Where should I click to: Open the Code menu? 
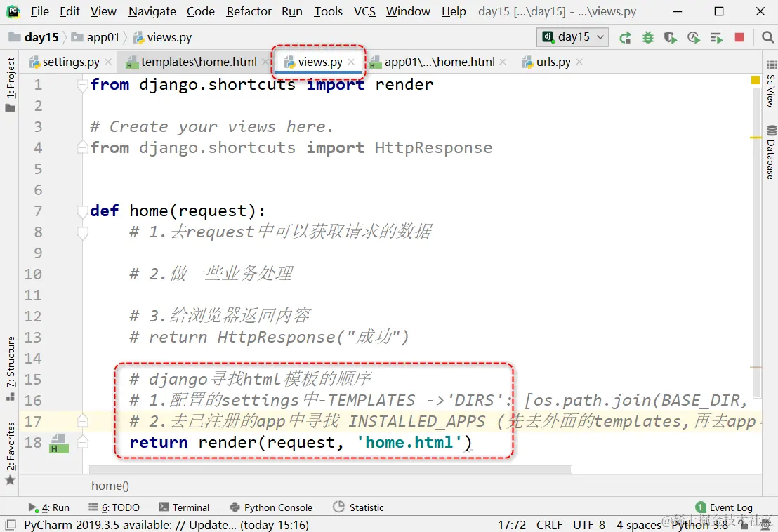pyautogui.click(x=200, y=11)
